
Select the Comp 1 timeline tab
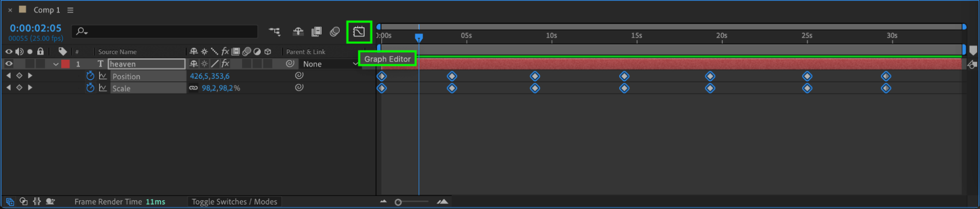(x=47, y=10)
